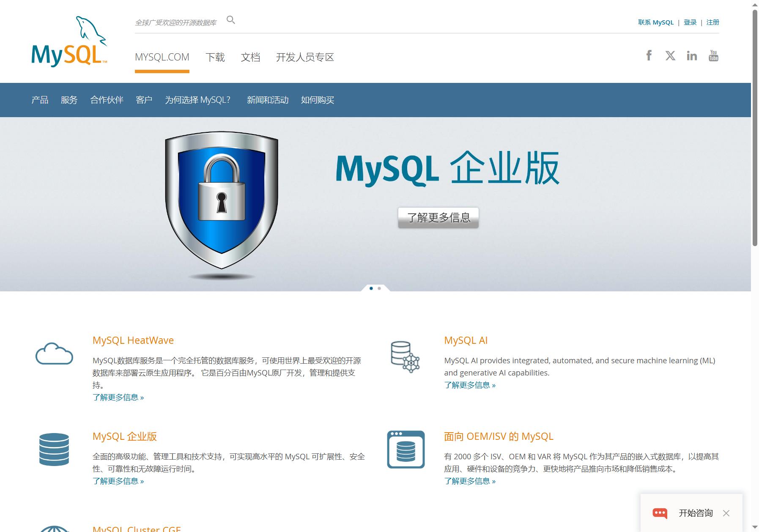The height and width of the screenshot is (532, 759).
Task: Close the 开始咨询 chat popup
Action: (x=726, y=513)
